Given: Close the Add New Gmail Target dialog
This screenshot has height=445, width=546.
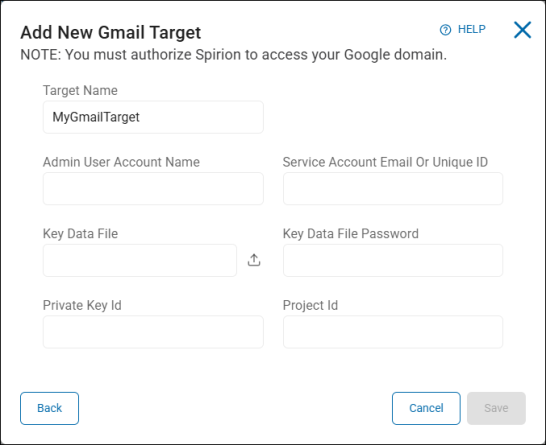Looking at the screenshot, I should click(x=522, y=30).
